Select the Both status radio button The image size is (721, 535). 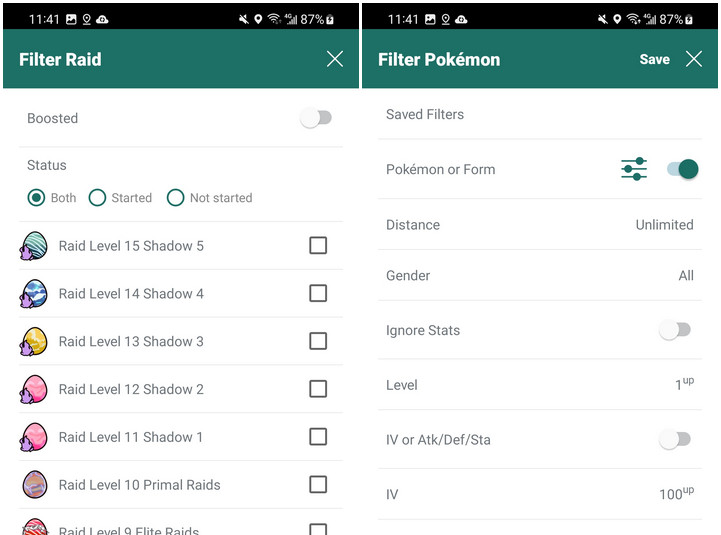(36, 198)
